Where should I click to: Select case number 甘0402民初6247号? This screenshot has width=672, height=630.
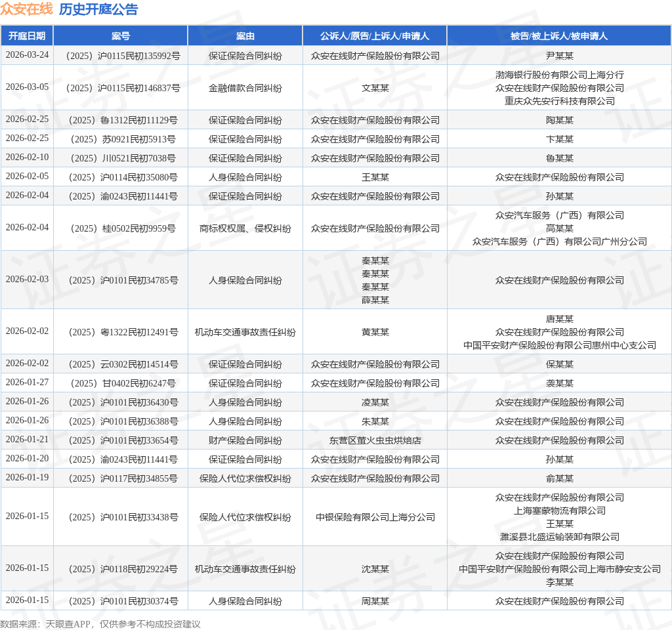click(123, 383)
